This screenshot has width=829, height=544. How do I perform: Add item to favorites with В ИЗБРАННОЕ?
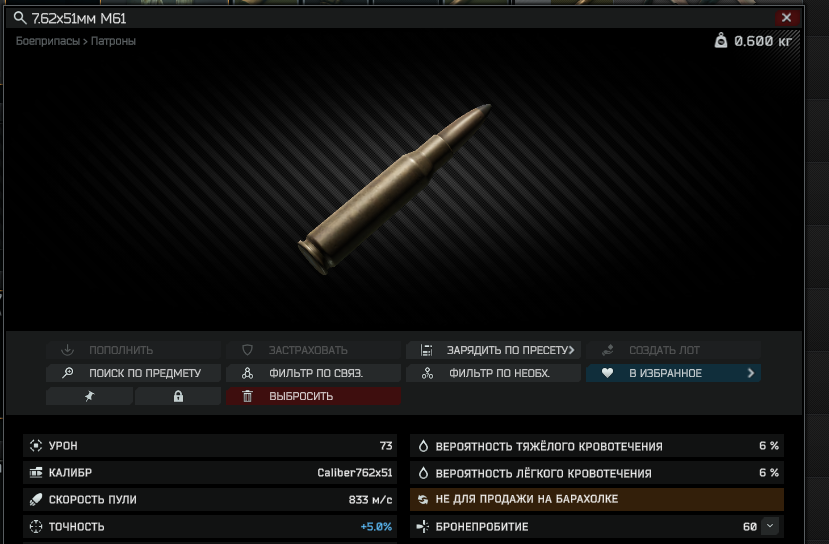click(x=673, y=373)
